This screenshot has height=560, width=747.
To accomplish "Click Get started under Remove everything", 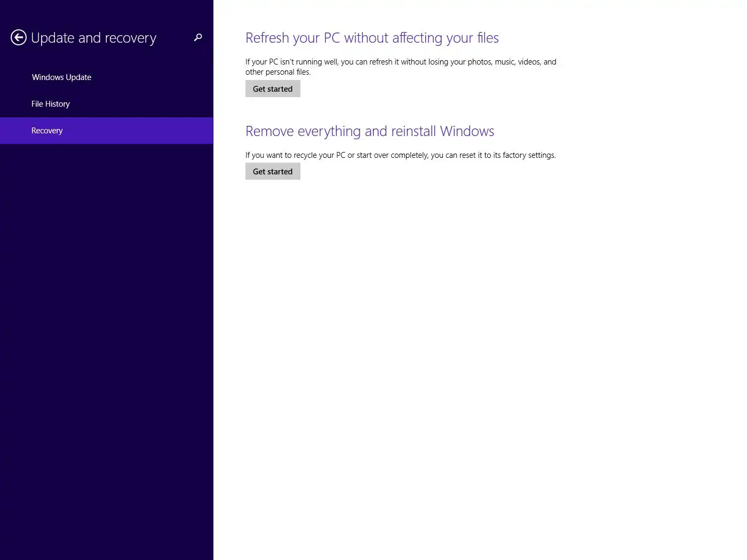I will [x=273, y=171].
